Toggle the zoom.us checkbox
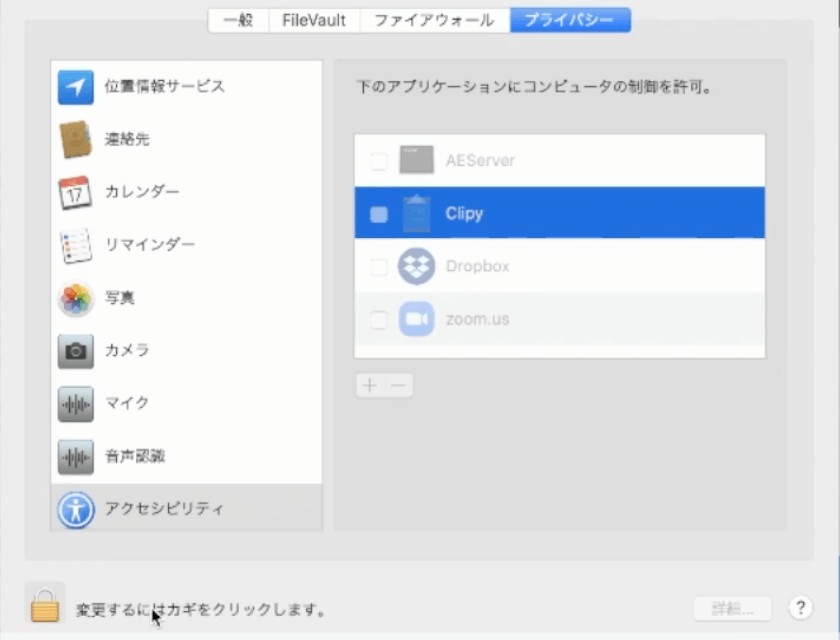 point(379,320)
